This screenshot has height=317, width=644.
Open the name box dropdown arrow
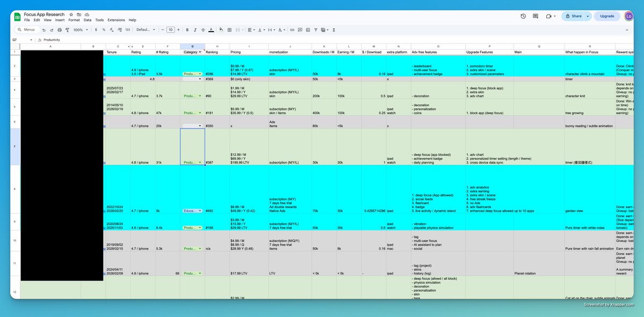pyautogui.click(x=31, y=40)
